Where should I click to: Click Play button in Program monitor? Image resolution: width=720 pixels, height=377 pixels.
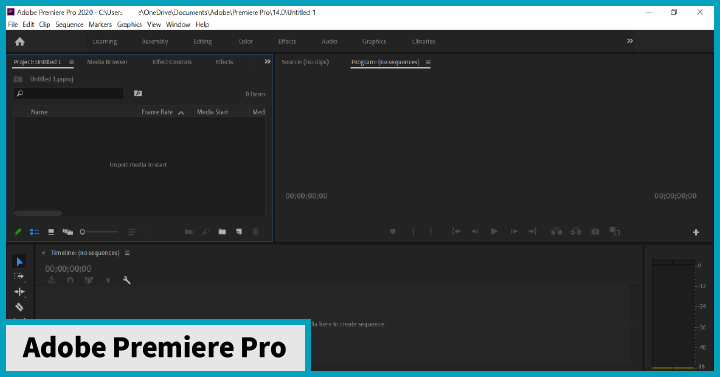[494, 231]
